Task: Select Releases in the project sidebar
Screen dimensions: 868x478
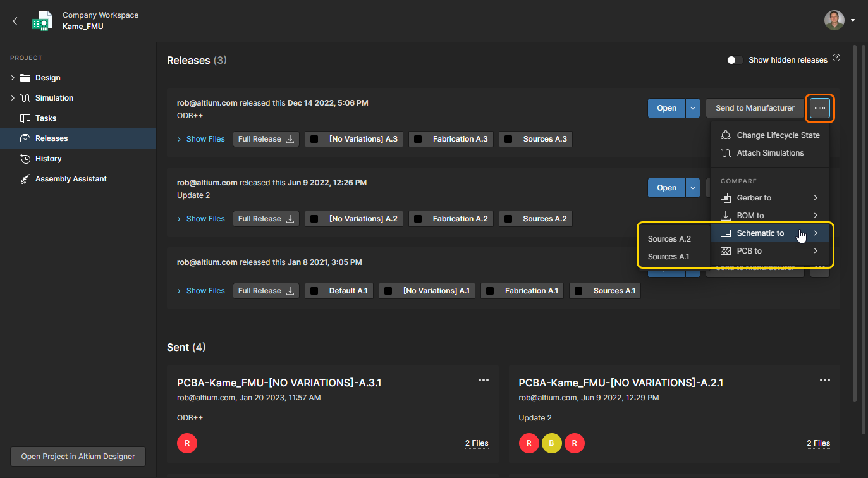Action: pyautogui.click(x=78, y=138)
